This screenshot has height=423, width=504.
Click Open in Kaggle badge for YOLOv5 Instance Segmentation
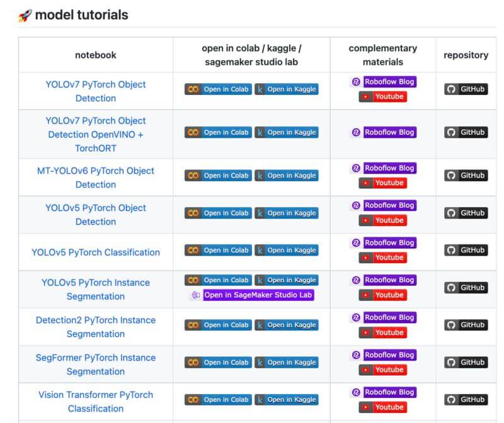click(287, 280)
